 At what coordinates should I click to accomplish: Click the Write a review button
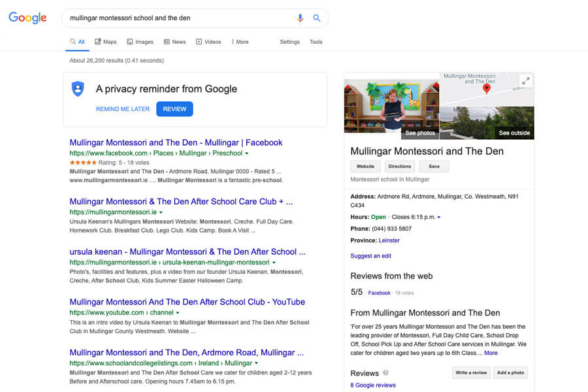471,372
